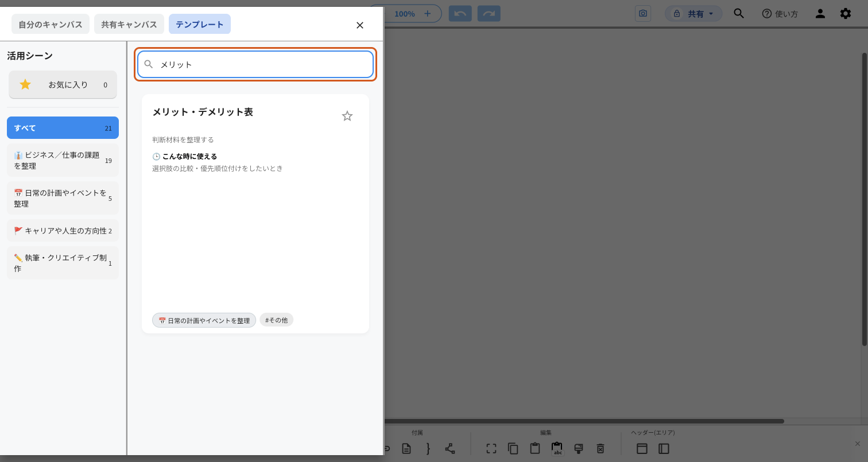Click the delete trash icon in 編集
The image size is (868, 462).
600,449
